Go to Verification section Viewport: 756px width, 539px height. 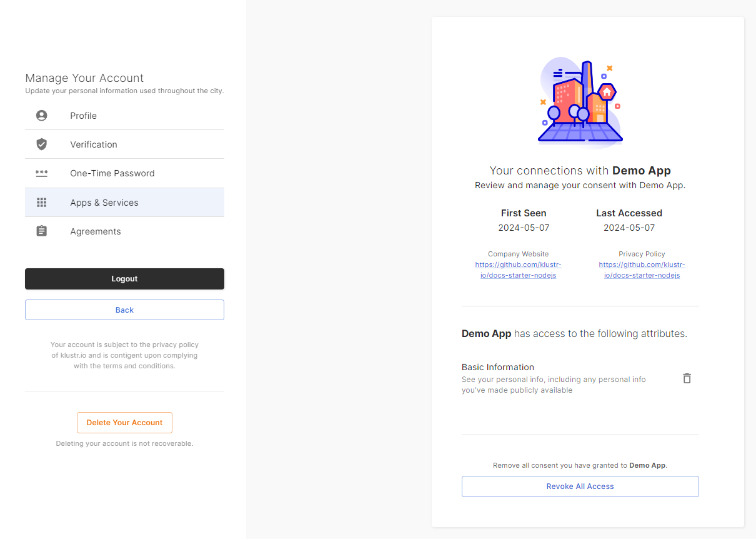(94, 144)
